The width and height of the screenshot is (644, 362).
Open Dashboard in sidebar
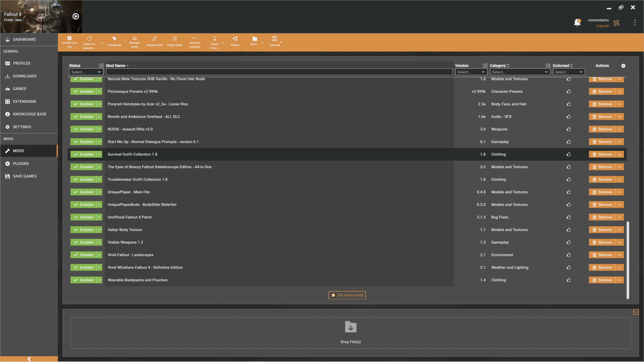pyautogui.click(x=29, y=39)
